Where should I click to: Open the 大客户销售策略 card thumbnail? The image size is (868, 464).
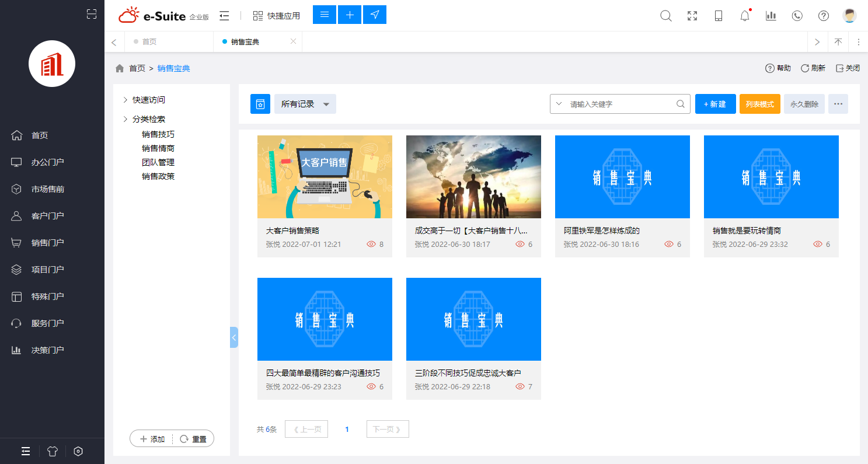[325, 176]
